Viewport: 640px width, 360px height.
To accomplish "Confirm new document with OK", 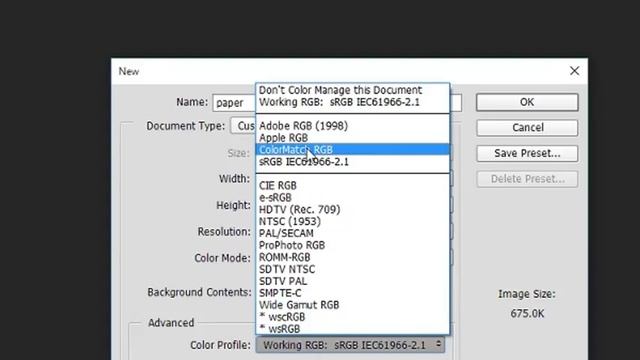I will click(527, 102).
